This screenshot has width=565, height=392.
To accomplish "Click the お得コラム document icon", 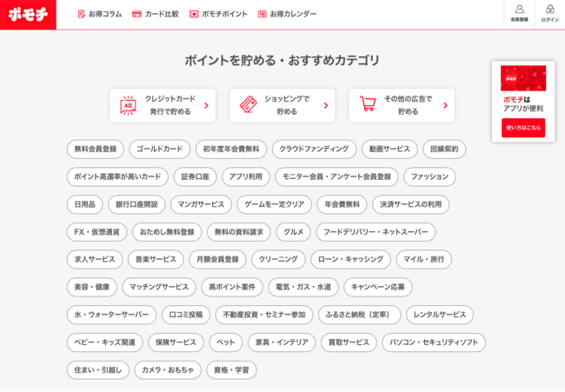I will pyautogui.click(x=82, y=14).
